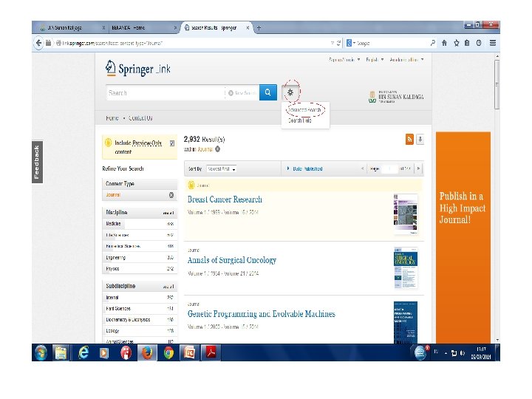Open the search options gear icon
The height and width of the screenshot is (399, 532).
(x=290, y=92)
